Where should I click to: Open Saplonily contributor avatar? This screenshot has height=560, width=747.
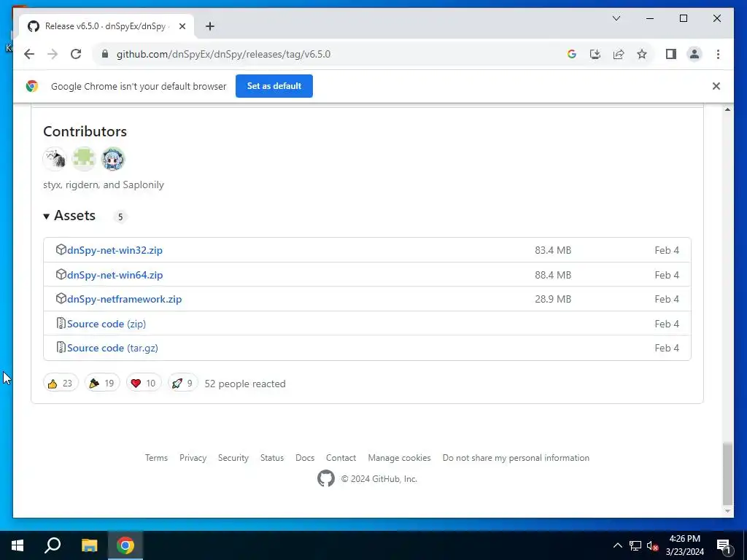pos(113,158)
